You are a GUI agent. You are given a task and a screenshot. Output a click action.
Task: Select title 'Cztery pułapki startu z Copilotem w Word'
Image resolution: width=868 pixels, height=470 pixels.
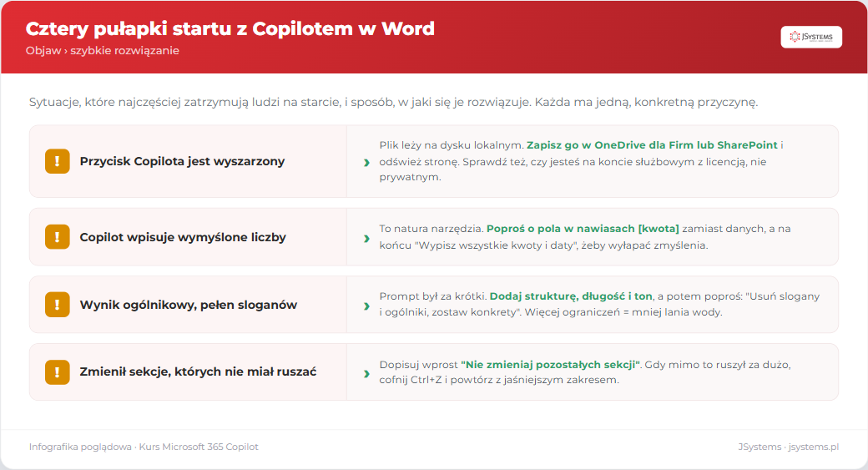[230, 28]
